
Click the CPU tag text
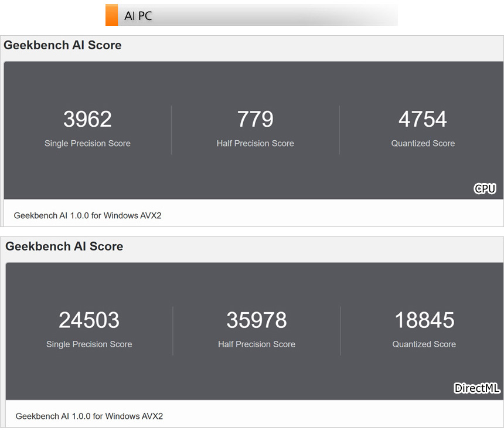[x=485, y=189]
